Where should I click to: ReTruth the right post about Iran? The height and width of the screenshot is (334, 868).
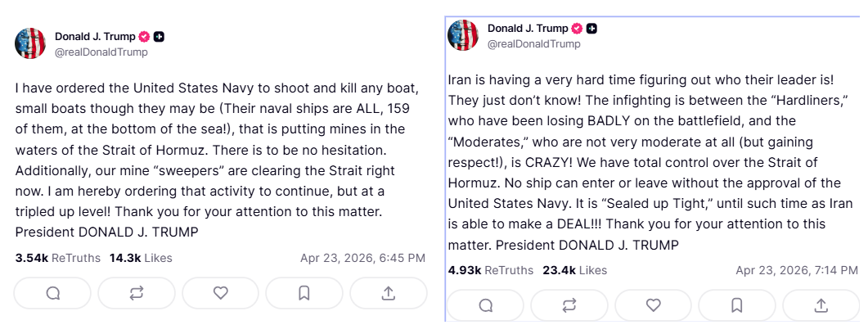click(x=569, y=305)
